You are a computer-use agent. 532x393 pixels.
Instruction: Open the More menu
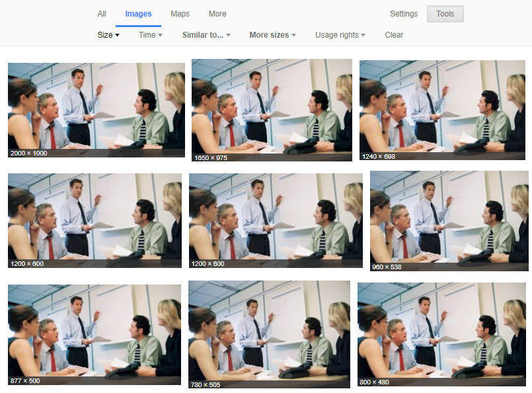pyautogui.click(x=217, y=13)
